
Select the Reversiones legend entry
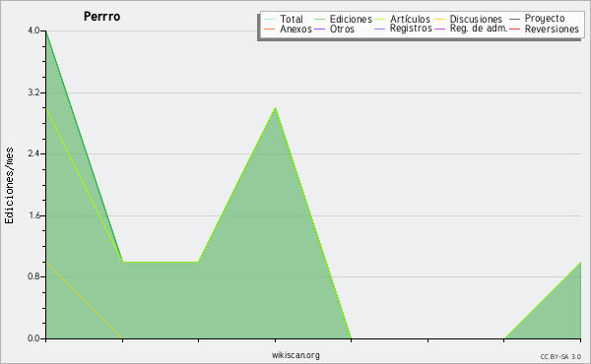pyautogui.click(x=552, y=29)
